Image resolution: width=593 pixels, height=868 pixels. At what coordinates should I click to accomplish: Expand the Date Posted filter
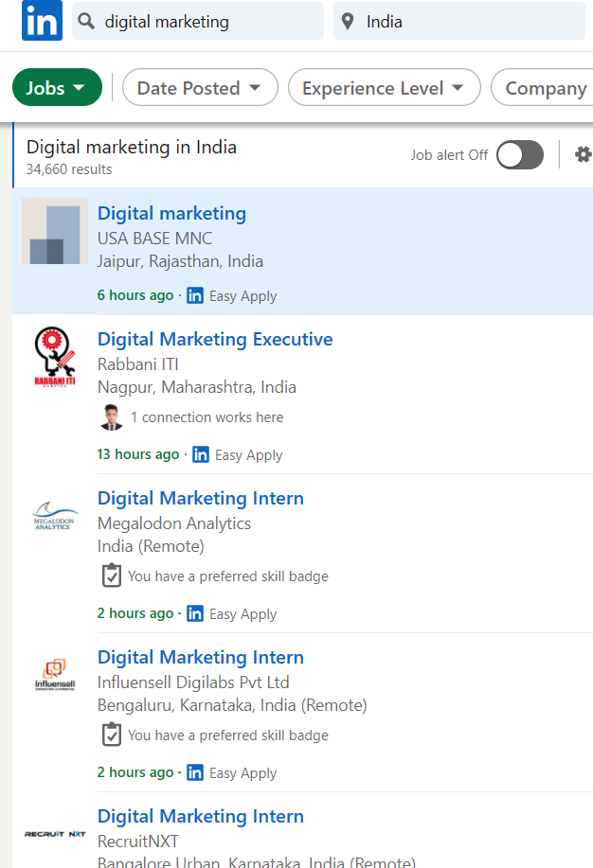(200, 88)
